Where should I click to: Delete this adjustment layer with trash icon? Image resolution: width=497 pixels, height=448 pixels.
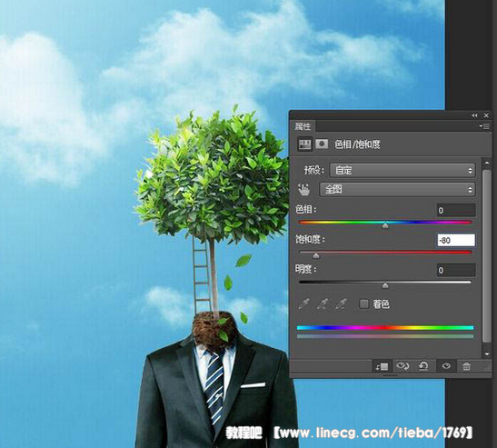(466, 366)
